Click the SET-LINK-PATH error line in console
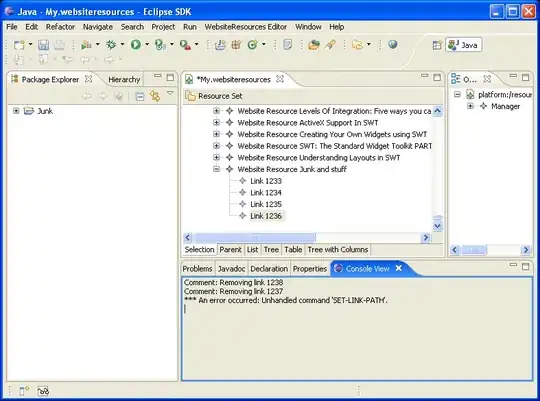This screenshot has height=401, width=540. point(286,300)
